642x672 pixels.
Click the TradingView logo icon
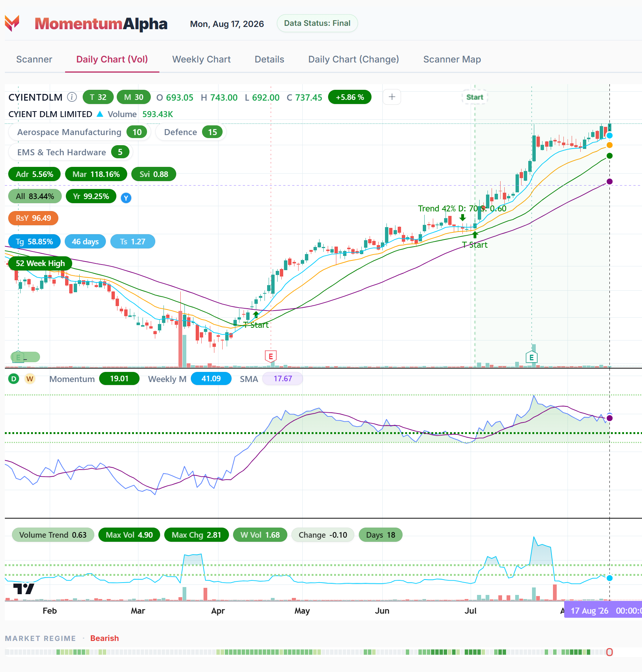coord(24,589)
